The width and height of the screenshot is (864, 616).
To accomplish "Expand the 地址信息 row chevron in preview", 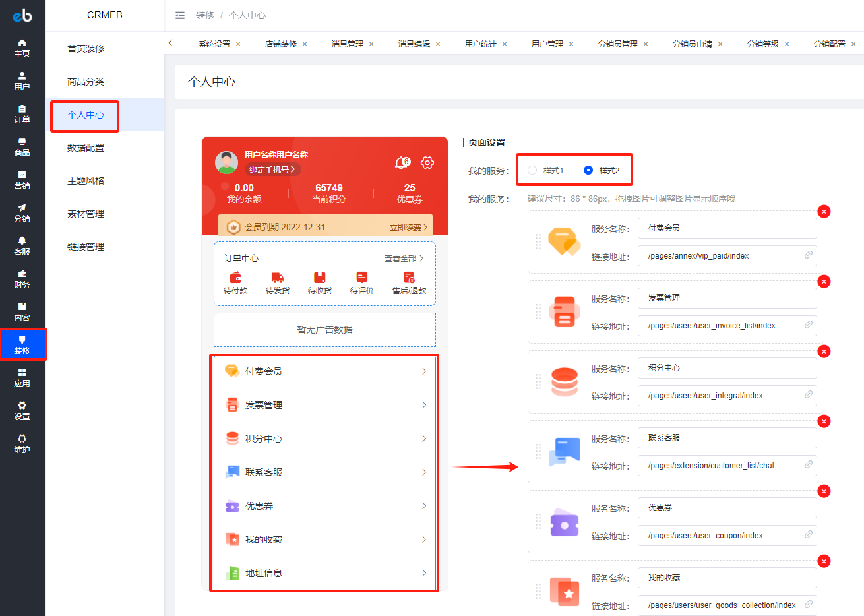I will 424,573.
